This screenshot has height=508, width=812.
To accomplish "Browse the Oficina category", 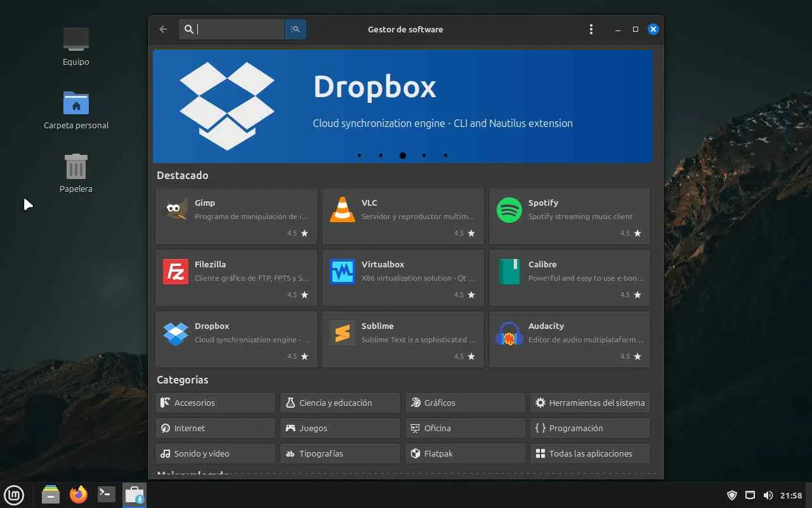I will (x=465, y=428).
